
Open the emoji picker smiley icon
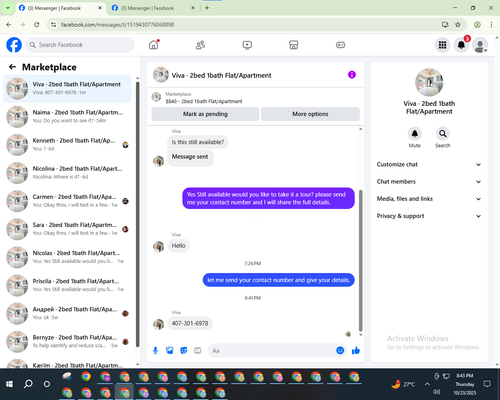pos(340,350)
